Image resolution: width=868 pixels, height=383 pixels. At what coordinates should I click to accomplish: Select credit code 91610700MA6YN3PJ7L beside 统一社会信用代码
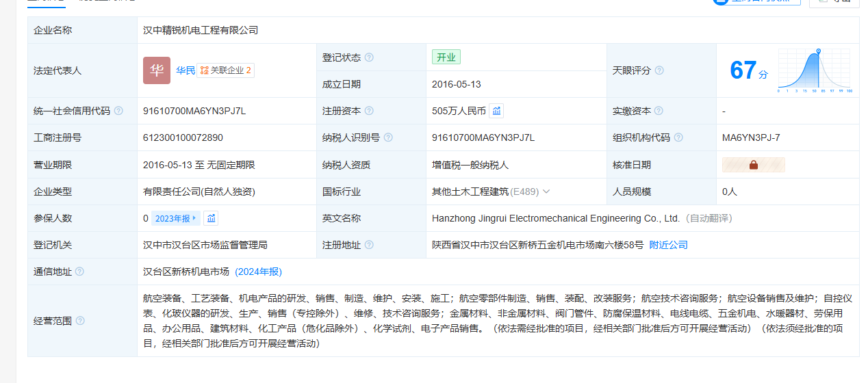click(194, 111)
